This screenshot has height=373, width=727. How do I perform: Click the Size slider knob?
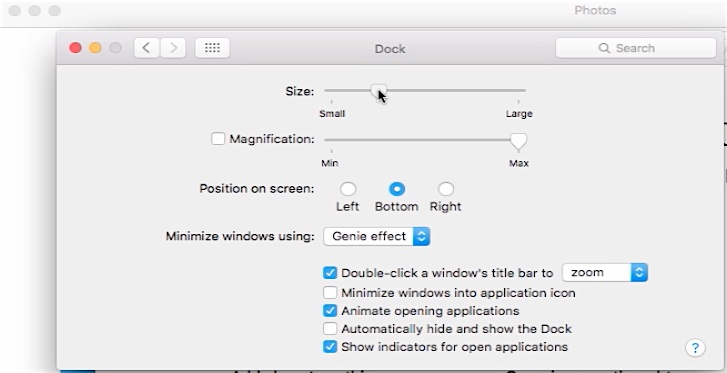pyautogui.click(x=378, y=91)
